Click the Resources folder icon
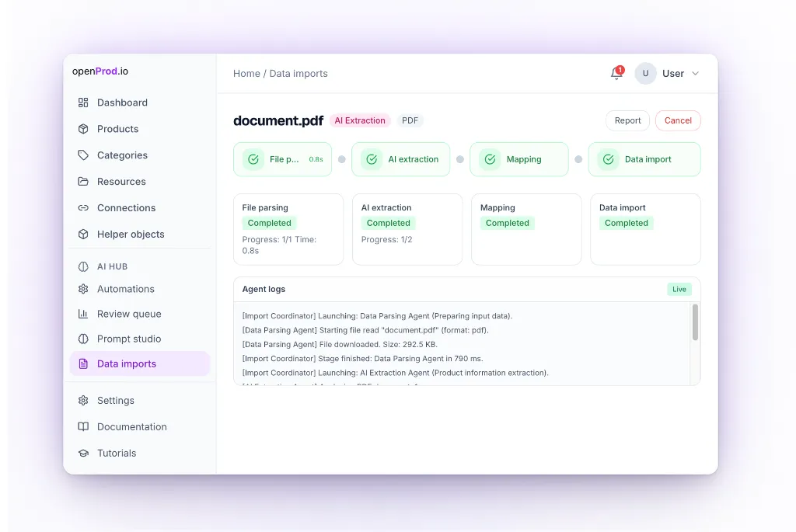The image size is (796, 532). coord(83,182)
